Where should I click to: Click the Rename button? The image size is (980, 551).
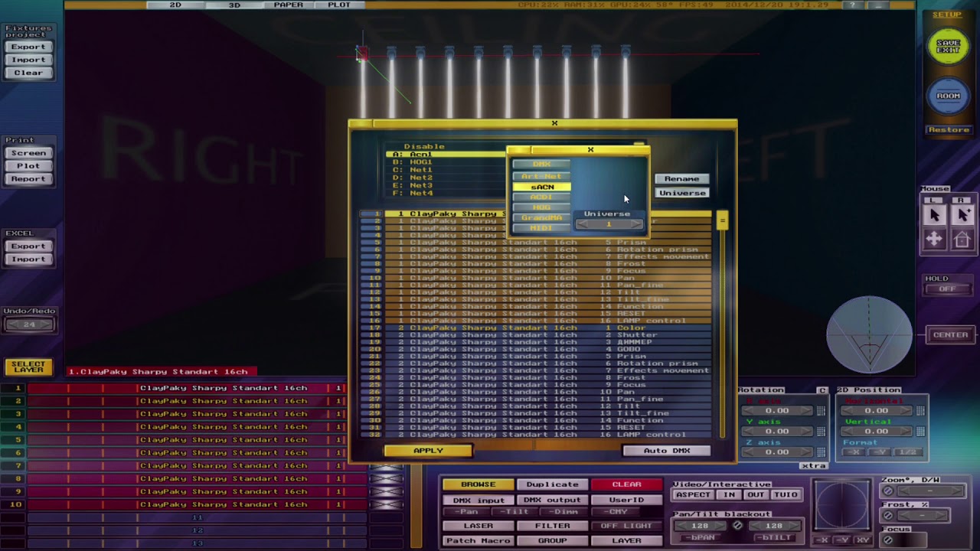coord(681,179)
